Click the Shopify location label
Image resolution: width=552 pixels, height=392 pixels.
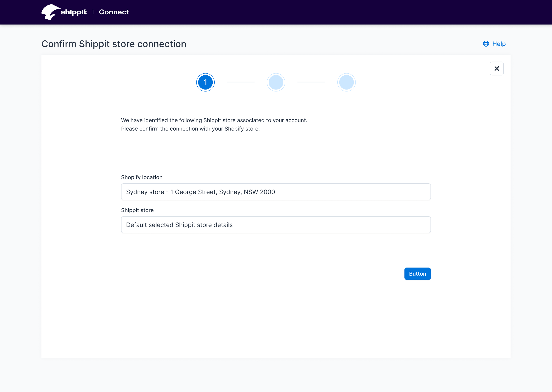coord(142,177)
